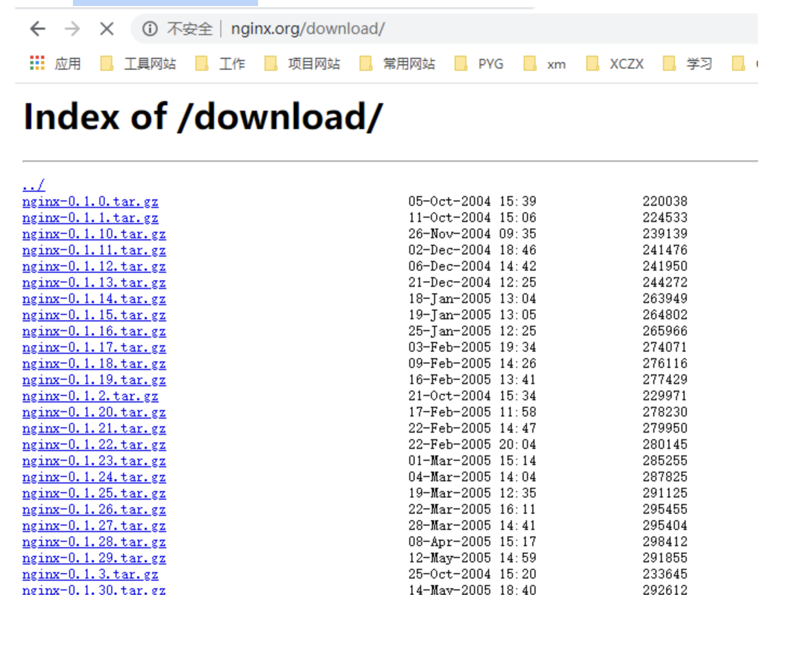Download nginx-0.1.26.tar.gz

(x=94, y=509)
